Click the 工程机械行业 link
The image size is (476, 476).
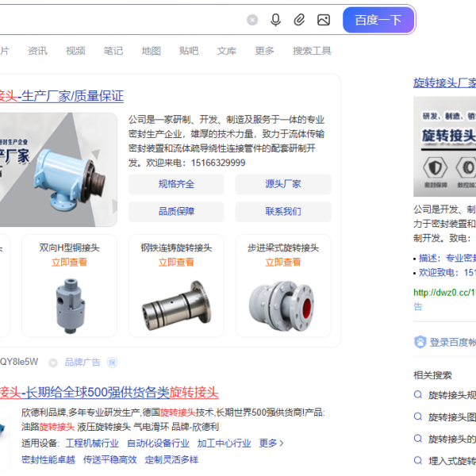tap(92, 443)
